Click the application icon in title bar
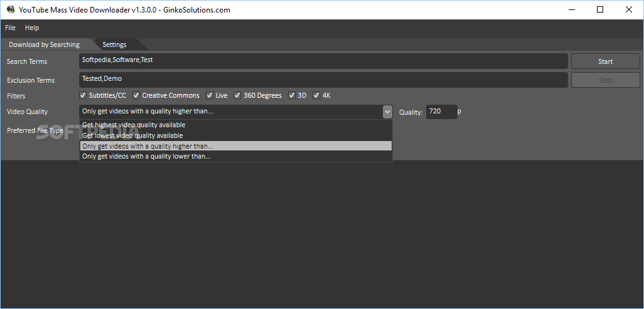Image resolution: width=644 pixels, height=309 pixels. [x=10, y=9]
